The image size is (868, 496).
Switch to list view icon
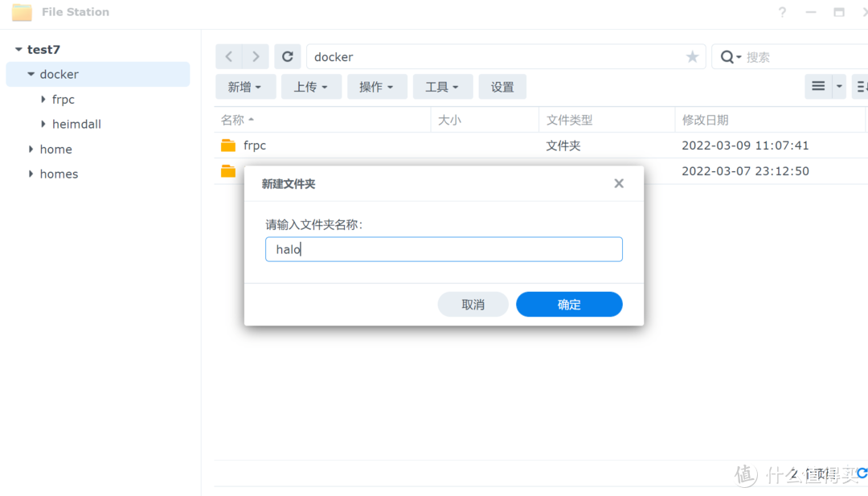818,86
